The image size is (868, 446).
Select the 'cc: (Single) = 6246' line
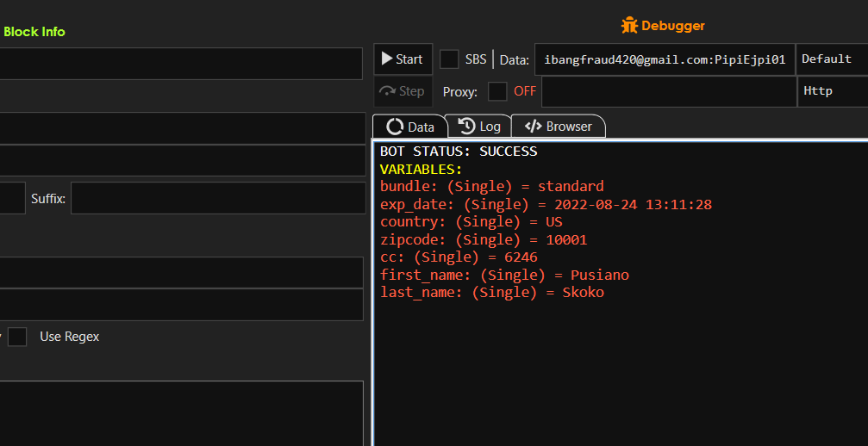point(459,257)
